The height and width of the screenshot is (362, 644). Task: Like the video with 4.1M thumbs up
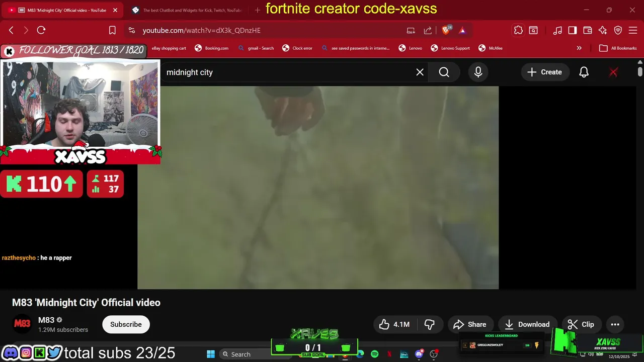tap(395, 324)
